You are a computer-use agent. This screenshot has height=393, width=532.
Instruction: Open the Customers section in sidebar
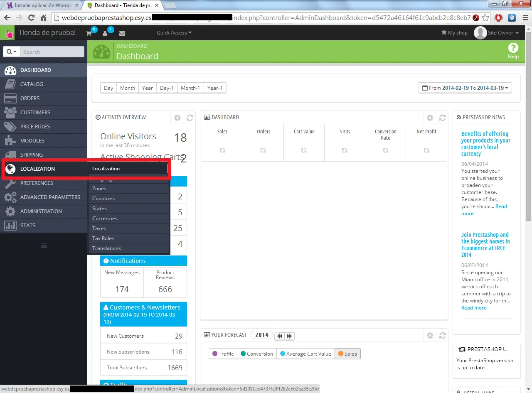(44, 112)
